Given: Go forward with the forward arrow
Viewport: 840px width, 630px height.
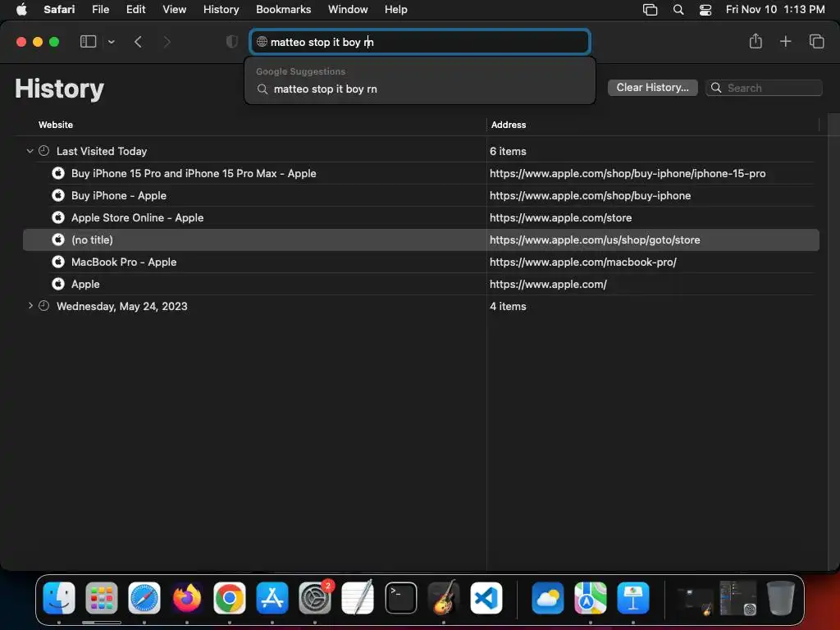Looking at the screenshot, I should 167,42.
